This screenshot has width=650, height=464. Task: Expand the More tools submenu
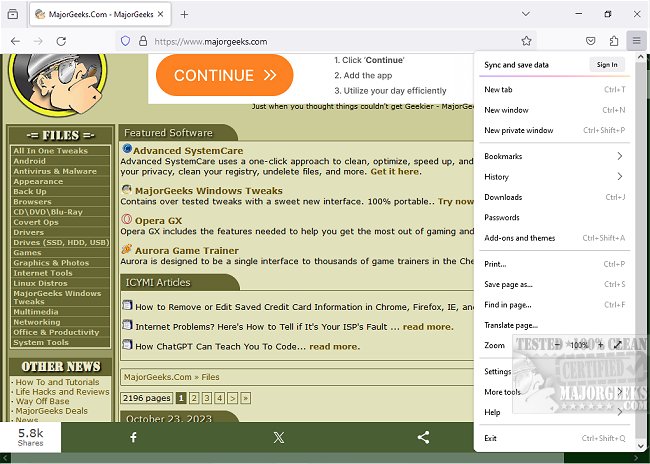point(554,391)
